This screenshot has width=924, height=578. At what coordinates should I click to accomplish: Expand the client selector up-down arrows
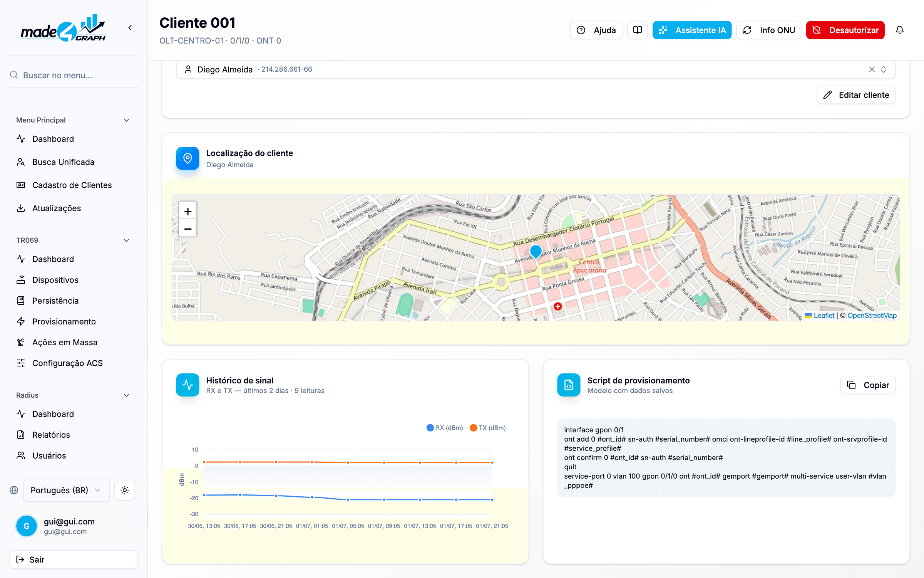tap(884, 69)
